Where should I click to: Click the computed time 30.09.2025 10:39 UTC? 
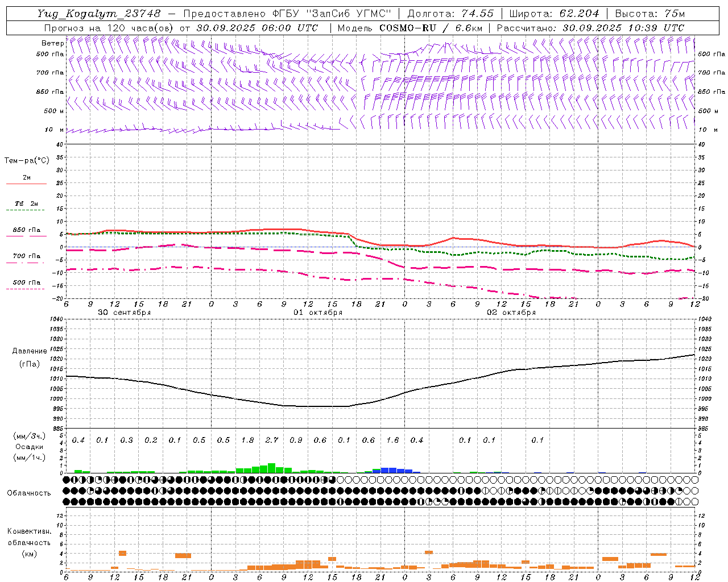[623, 28]
